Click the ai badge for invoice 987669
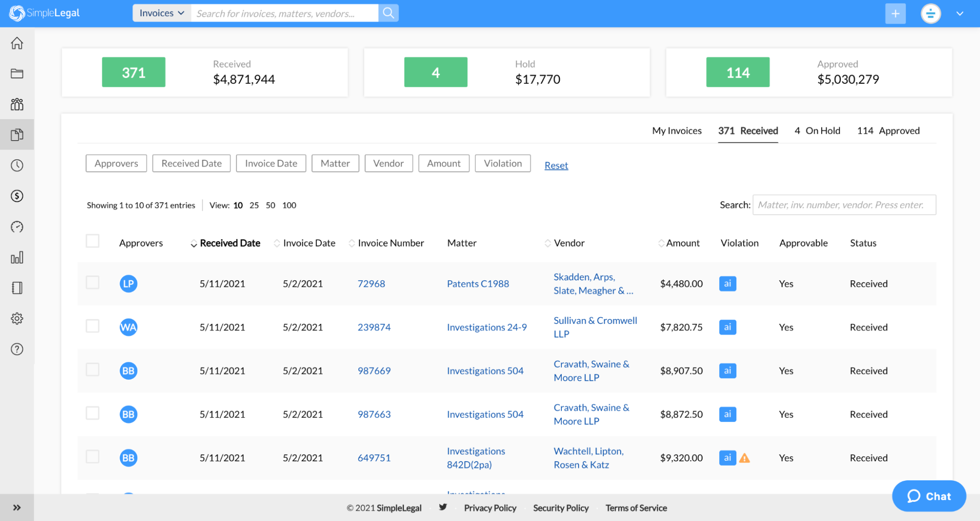The image size is (980, 521). click(728, 371)
